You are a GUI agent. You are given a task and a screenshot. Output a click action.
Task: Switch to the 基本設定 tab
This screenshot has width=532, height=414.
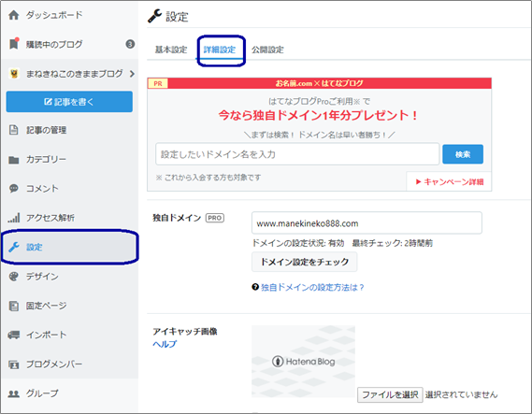point(171,50)
